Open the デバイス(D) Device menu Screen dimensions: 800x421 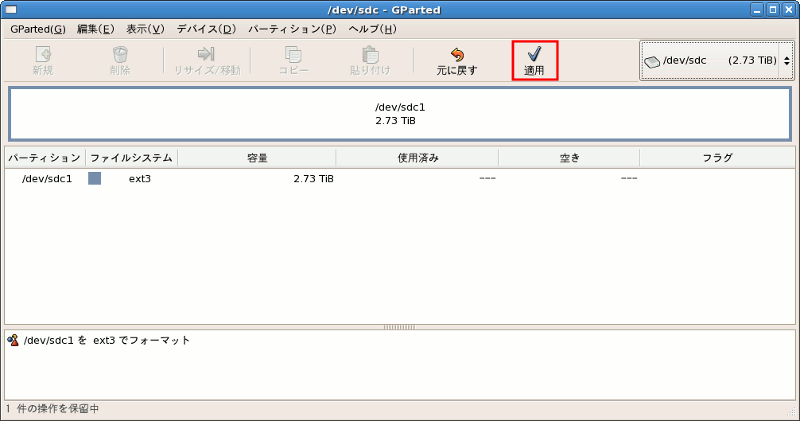click(x=206, y=28)
